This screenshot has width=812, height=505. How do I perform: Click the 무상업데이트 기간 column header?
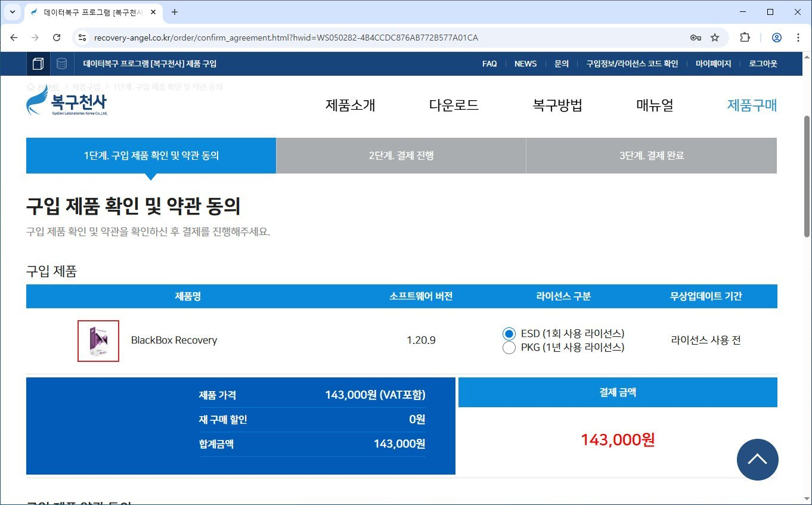click(706, 296)
